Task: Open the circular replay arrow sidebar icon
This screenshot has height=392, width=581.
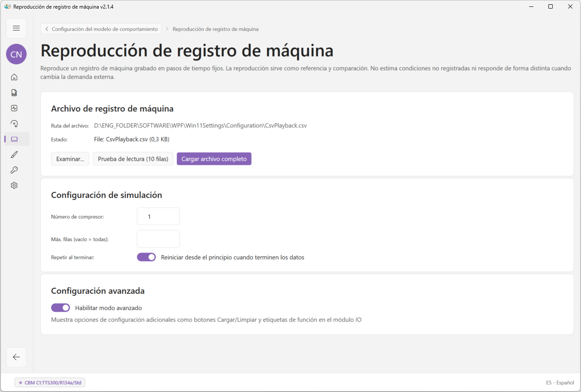Action: [14, 124]
